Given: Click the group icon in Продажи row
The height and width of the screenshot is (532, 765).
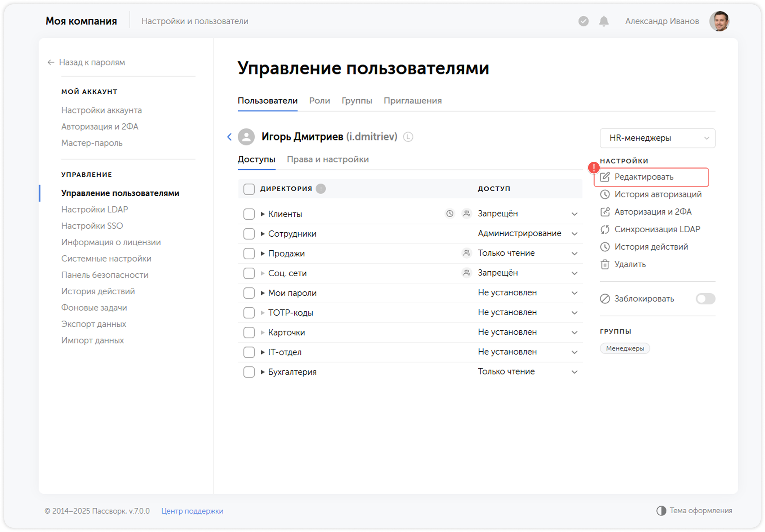Looking at the screenshot, I should (x=467, y=253).
